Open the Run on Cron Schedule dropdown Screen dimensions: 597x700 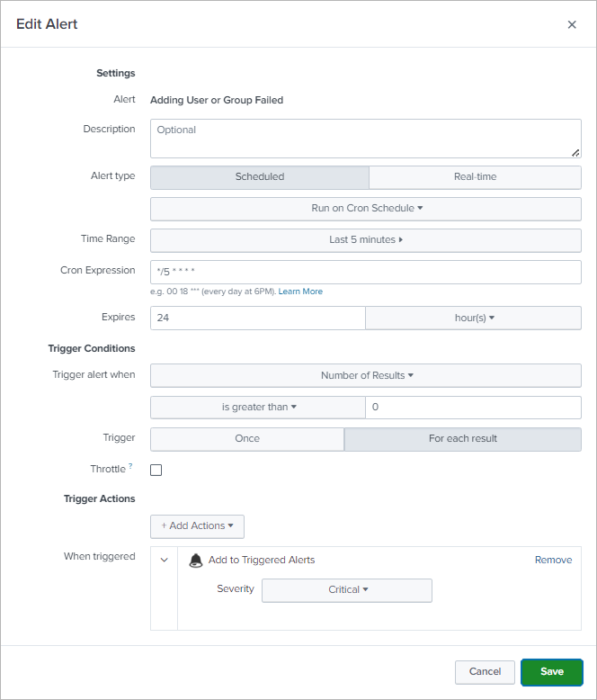(366, 209)
